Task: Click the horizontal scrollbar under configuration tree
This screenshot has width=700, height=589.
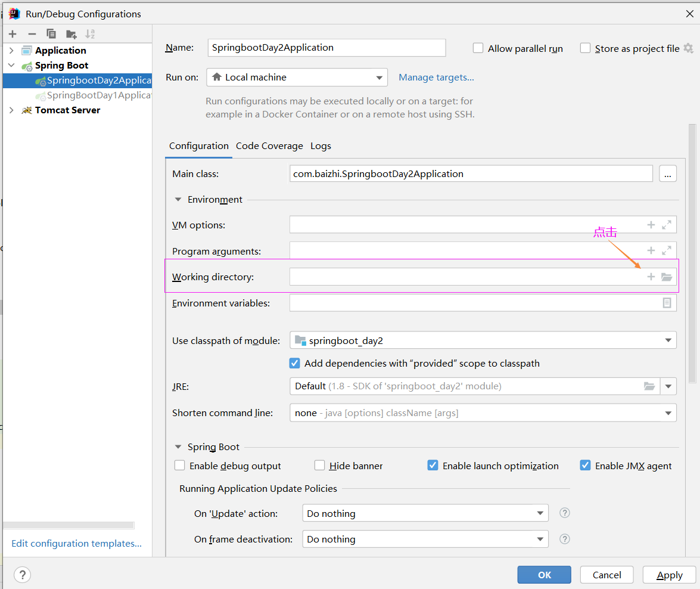Action: (x=69, y=525)
